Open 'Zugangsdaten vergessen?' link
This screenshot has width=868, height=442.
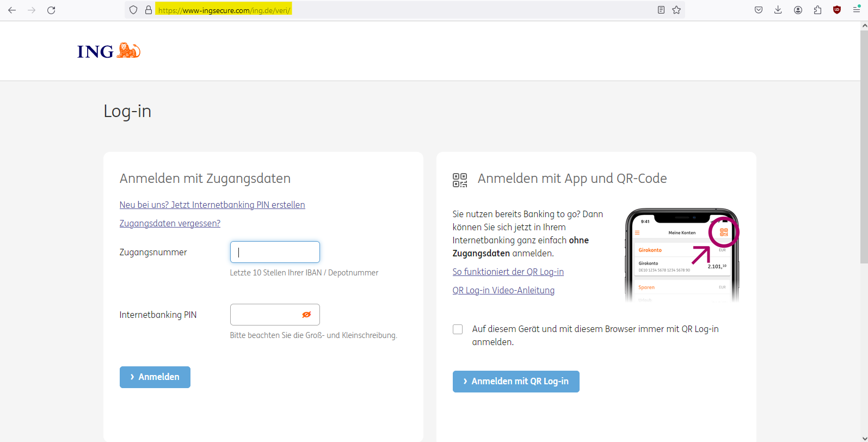[170, 223]
